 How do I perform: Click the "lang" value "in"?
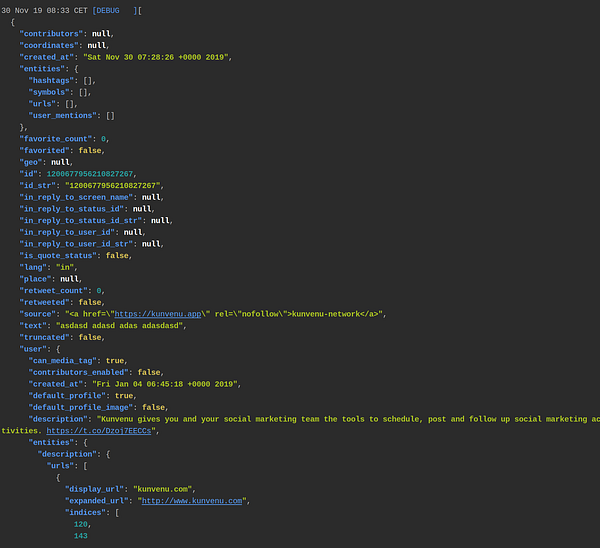(65, 267)
